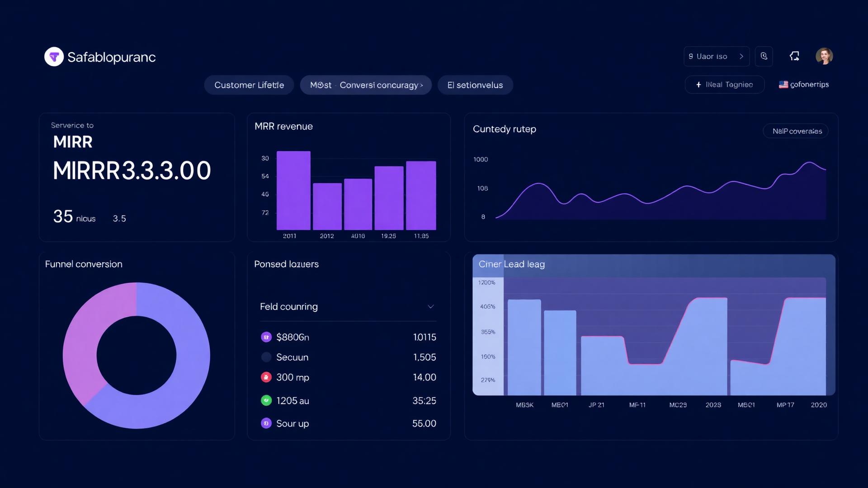Select the purple Sour up icon

click(x=266, y=423)
